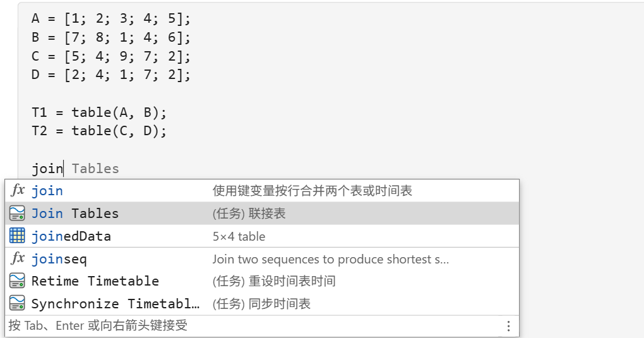This screenshot has height=338, width=644.
Task: Click the join description in Chinese
Action: click(x=312, y=191)
